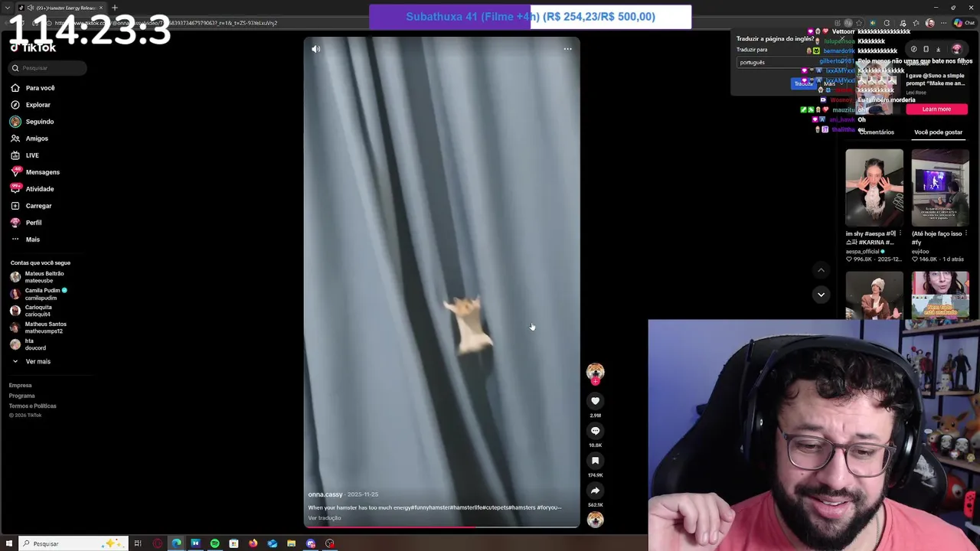The width and height of the screenshot is (980, 551).
Task: Expand the Programa footer section
Action: (x=22, y=396)
